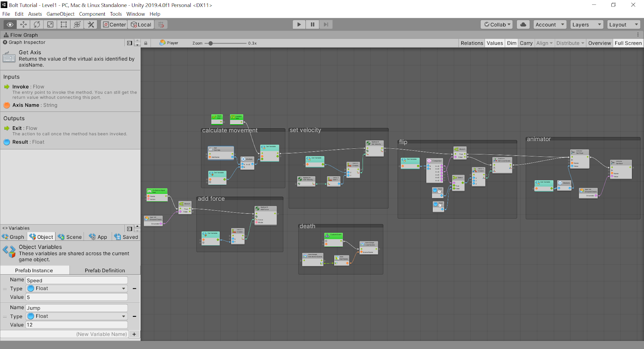Toggle the graph inspector lock icon
644x349 pixels.
pos(146,43)
